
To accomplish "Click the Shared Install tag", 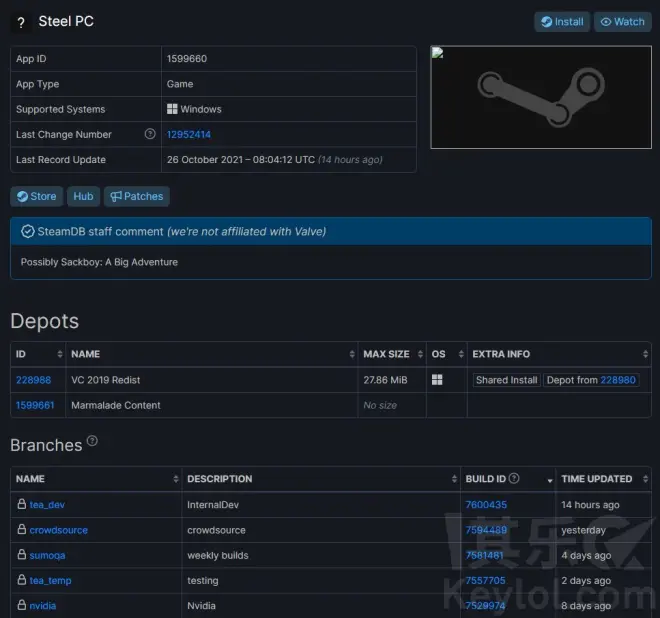I will (x=506, y=380).
